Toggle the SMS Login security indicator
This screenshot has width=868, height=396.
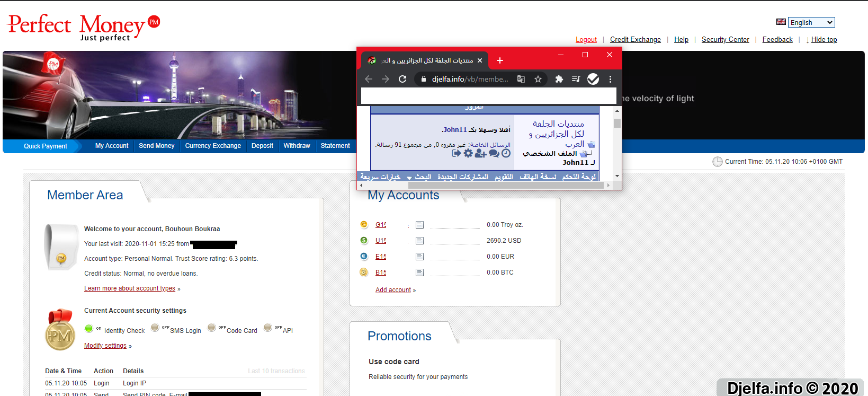[155, 327]
